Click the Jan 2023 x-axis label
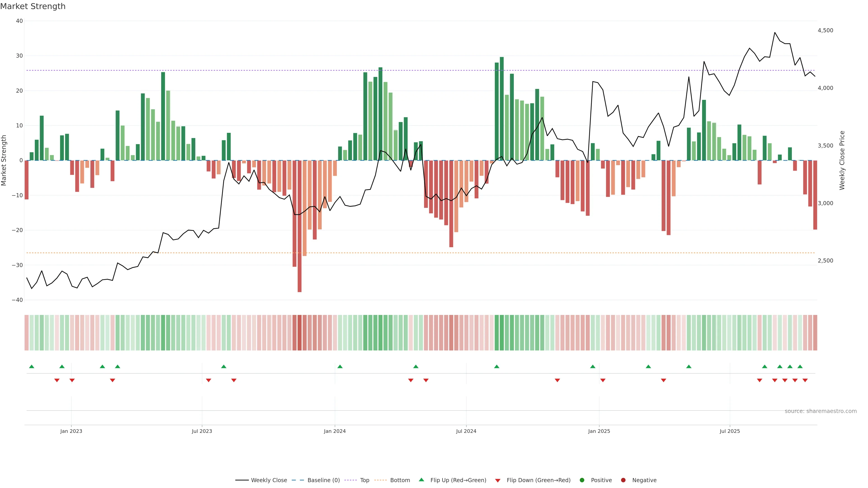Image resolution: width=868 pixels, height=488 pixels. [x=71, y=431]
